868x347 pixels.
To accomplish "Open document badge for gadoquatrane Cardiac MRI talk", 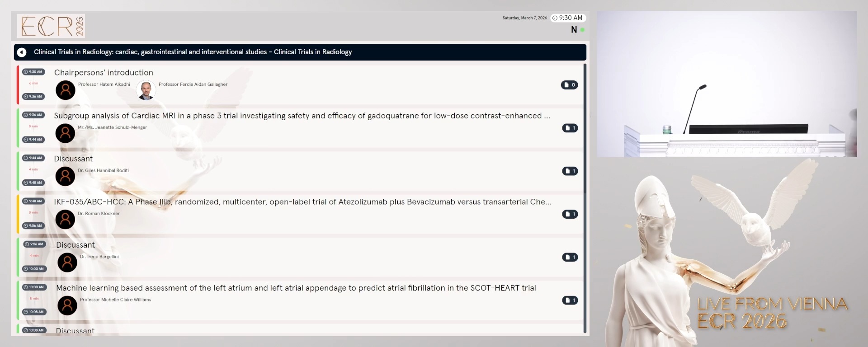I will (x=570, y=128).
